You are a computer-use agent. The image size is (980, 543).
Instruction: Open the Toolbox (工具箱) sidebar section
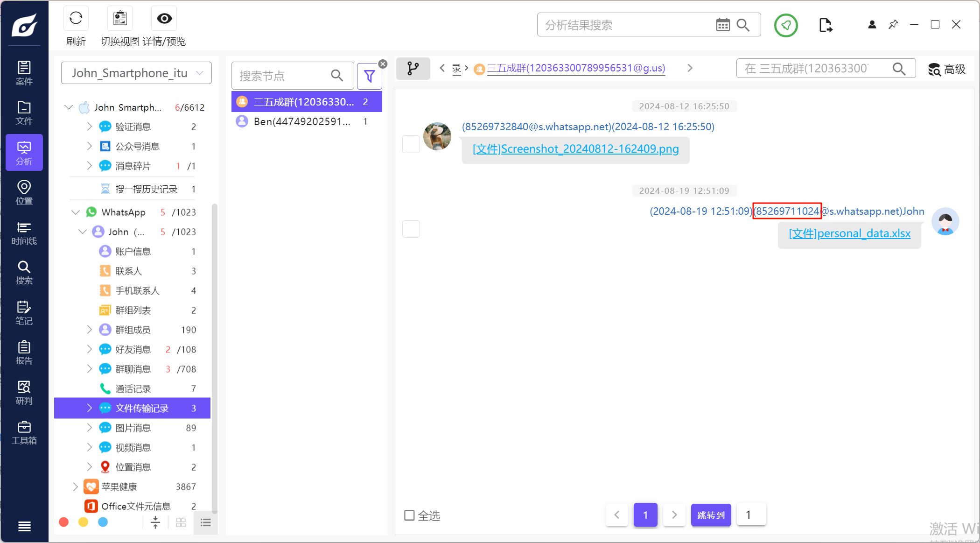[24, 432]
